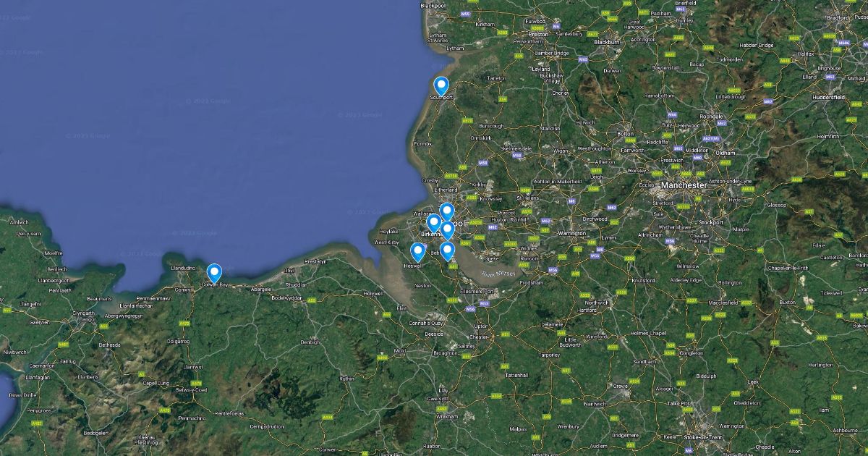Click the Preston town label
The width and height of the screenshot is (868, 456).
538,34
